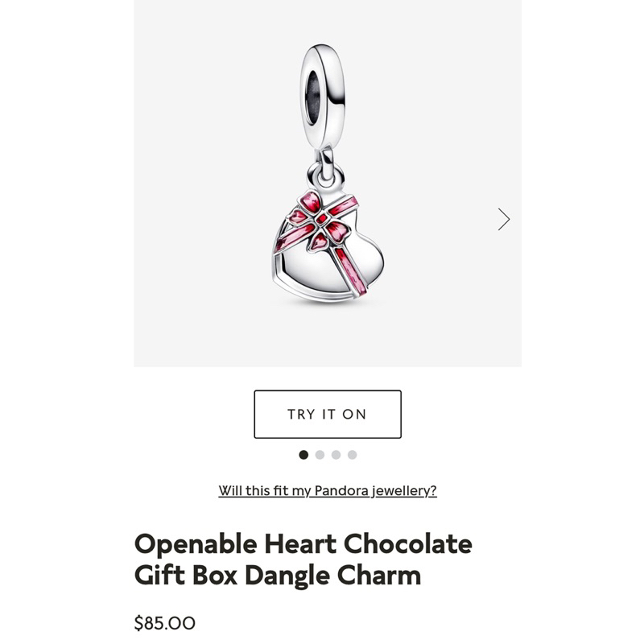Select the first carousel dot indicator
This screenshot has width=644, height=644.
tap(303, 455)
